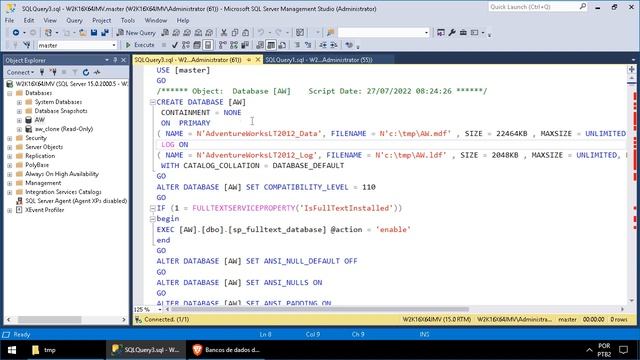
Task: Click the Parse checkmark icon
Action: click(x=175, y=45)
